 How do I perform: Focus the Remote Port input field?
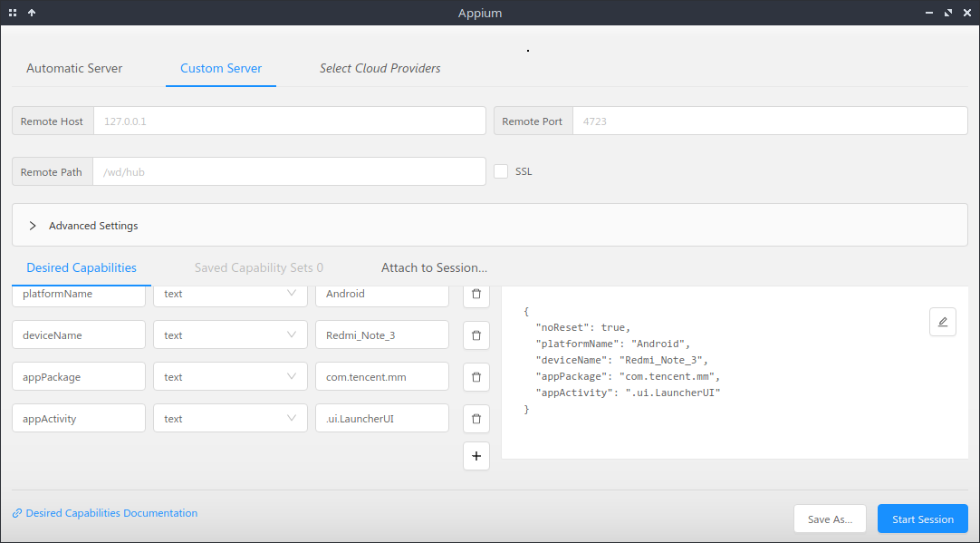(x=770, y=121)
